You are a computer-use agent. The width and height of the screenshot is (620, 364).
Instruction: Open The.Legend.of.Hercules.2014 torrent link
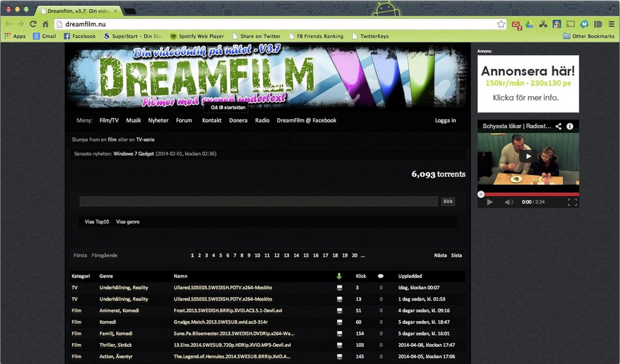232,356
